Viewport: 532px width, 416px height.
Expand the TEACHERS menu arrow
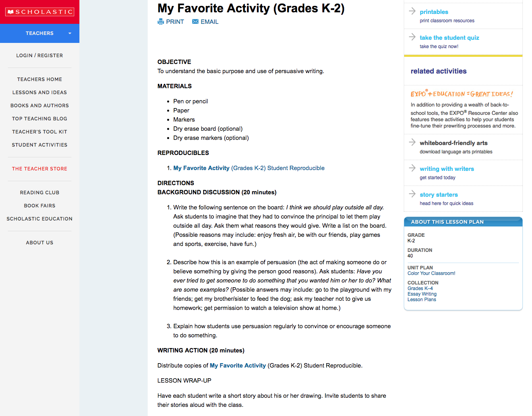70,33
